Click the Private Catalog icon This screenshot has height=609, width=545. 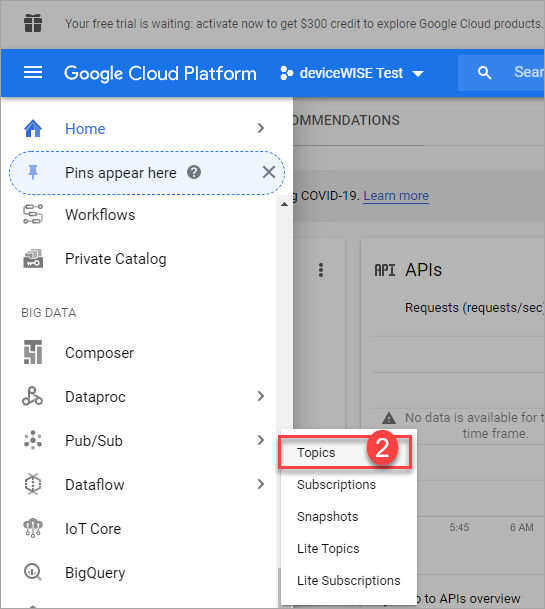tap(33, 259)
